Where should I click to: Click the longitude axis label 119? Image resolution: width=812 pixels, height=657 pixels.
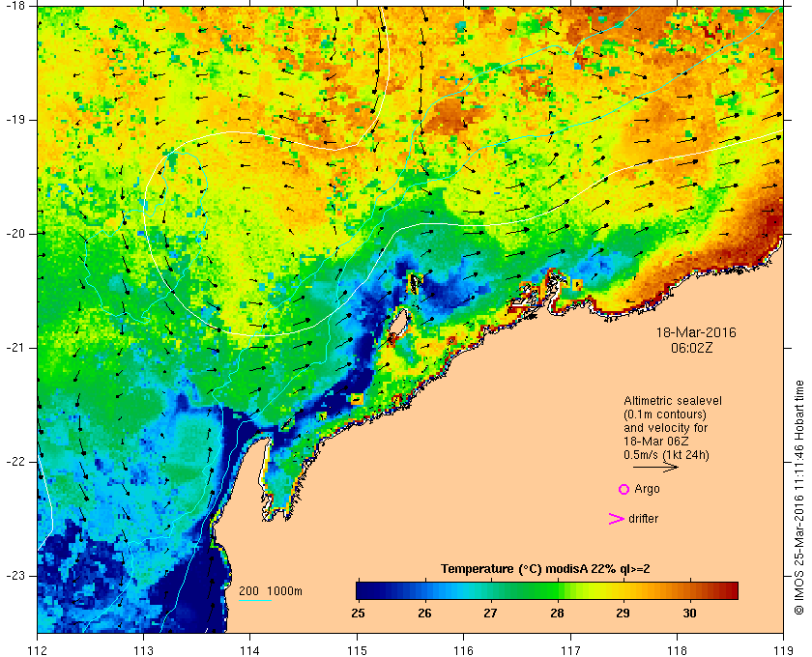(x=783, y=649)
